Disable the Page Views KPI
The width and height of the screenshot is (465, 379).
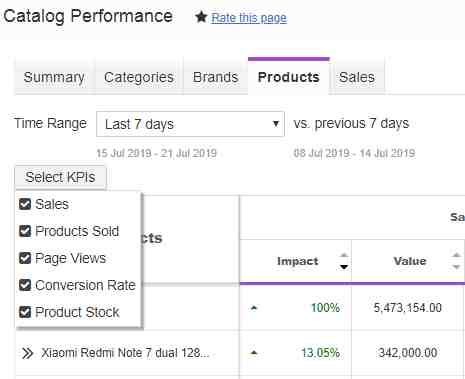25,258
